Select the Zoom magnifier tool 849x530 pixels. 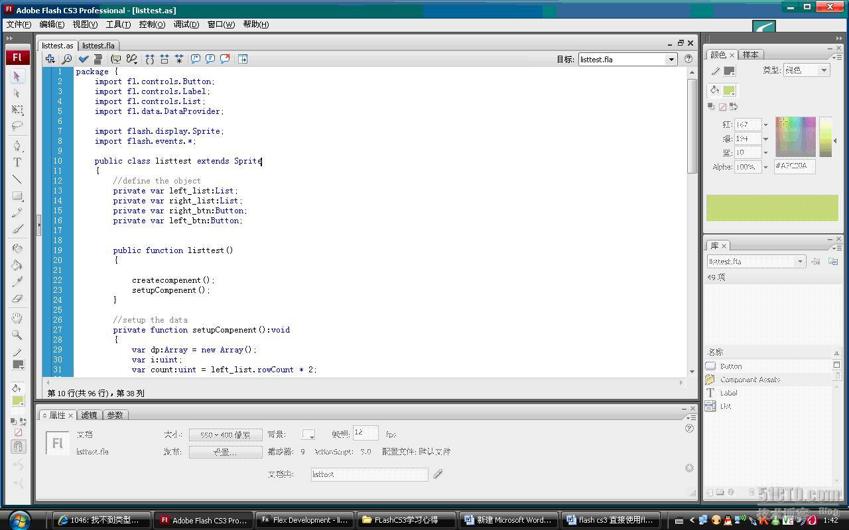point(17,335)
